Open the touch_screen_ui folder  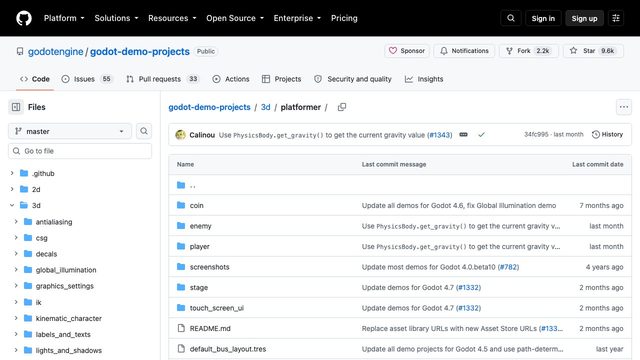point(217,308)
